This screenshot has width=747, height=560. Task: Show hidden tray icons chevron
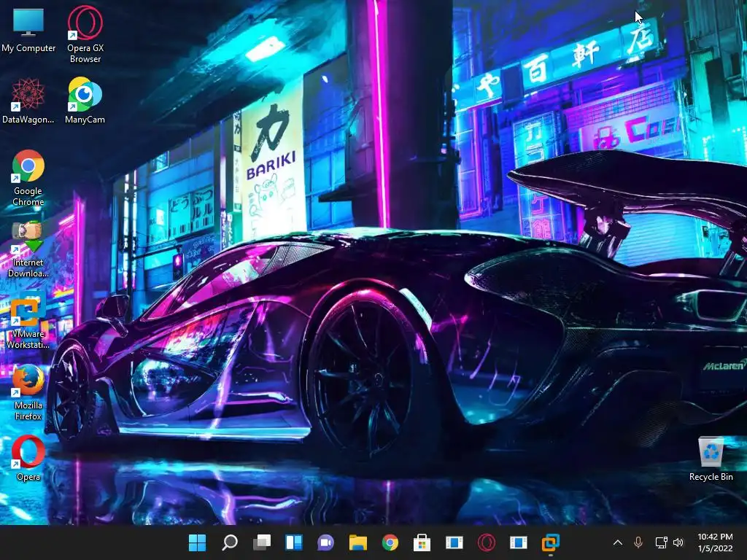coord(618,542)
